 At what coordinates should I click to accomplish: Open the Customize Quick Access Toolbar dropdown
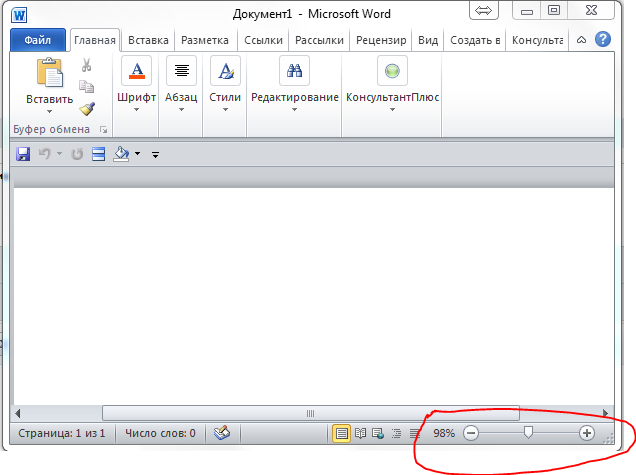pyautogui.click(x=155, y=155)
